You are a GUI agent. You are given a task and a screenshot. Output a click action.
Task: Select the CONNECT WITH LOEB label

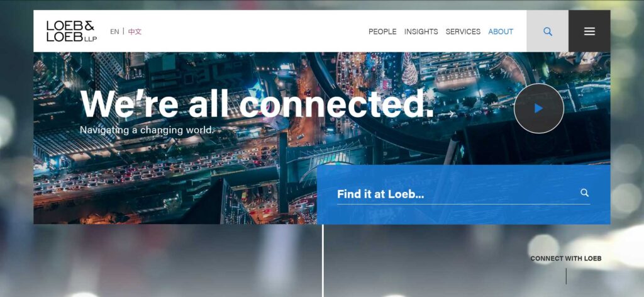point(565,259)
